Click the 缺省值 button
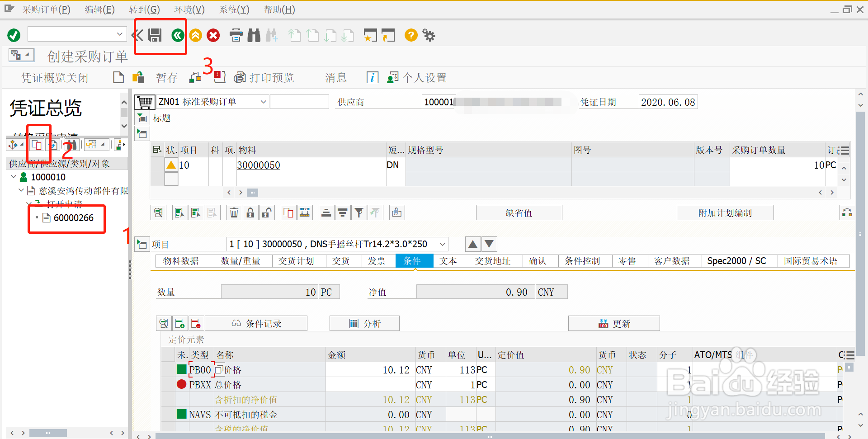The height and width of the screenshot is (439, 868). coord(519,212)
